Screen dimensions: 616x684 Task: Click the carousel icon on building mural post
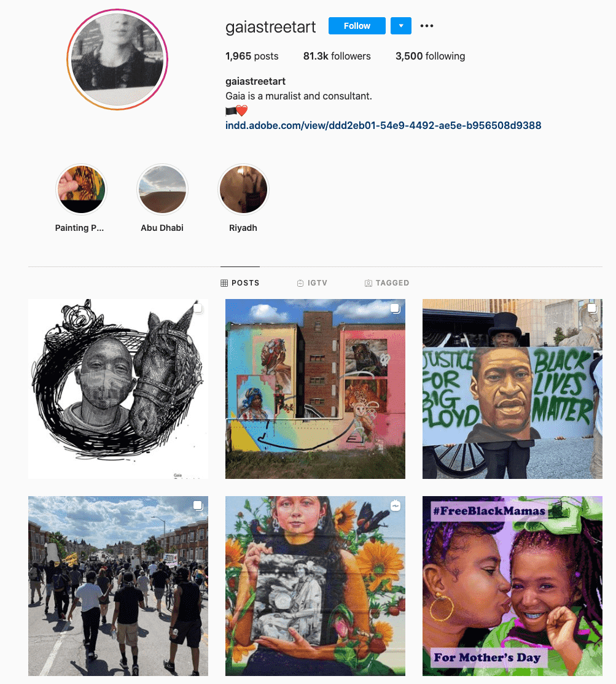coord(396,308)
